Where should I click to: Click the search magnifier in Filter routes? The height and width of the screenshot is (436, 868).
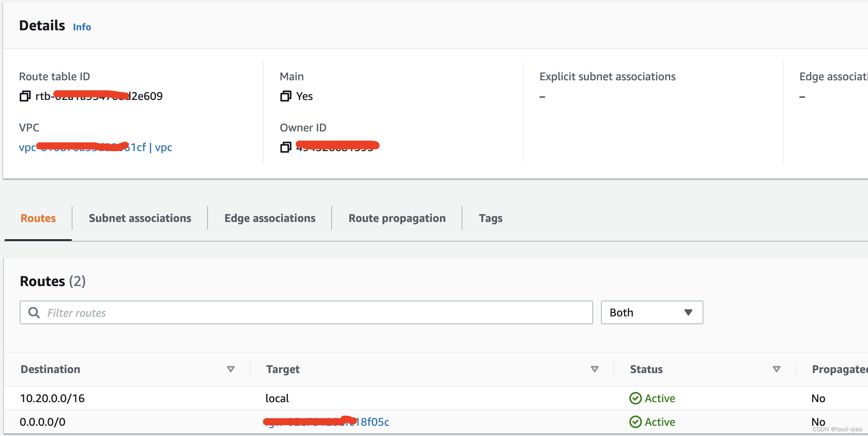click(x=34, y=313)
